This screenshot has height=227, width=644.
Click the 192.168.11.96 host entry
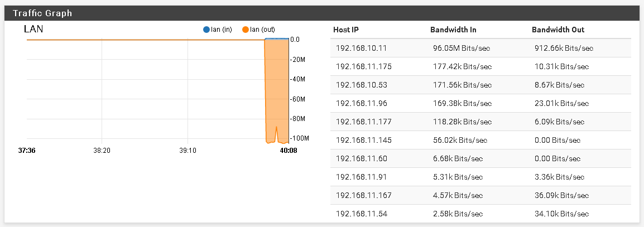361,103
